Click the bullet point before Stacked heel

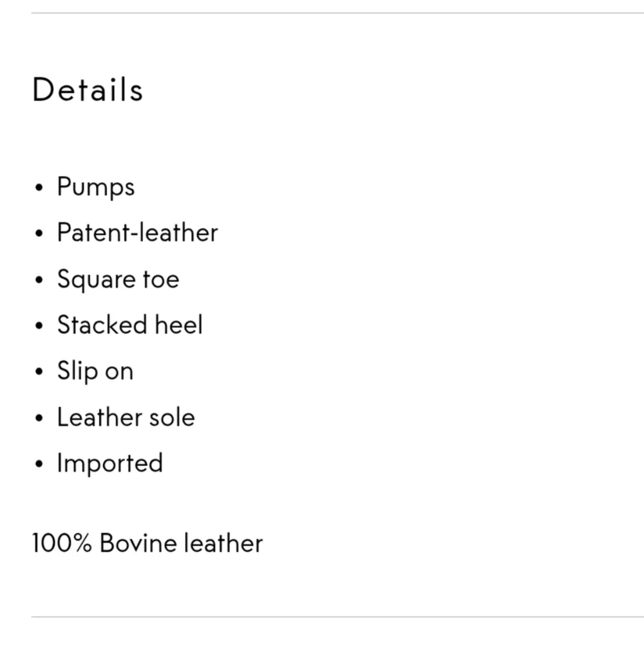pos(39,326)
